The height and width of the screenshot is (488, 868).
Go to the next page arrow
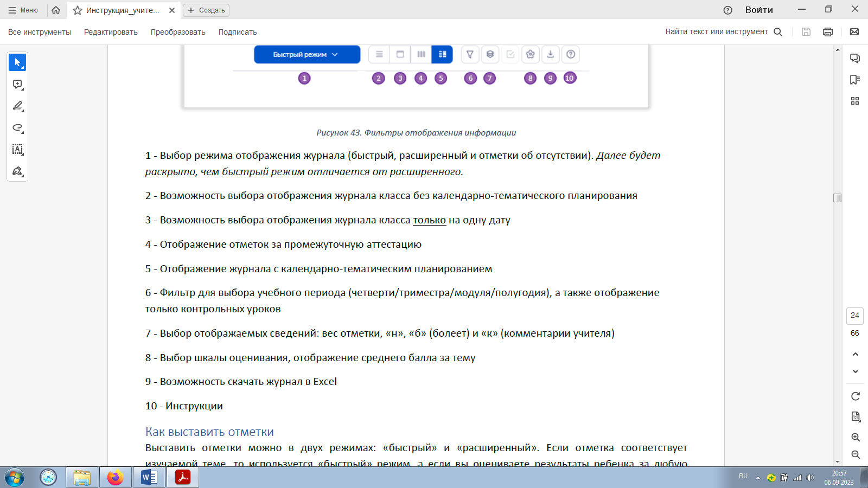coord(856,371)
